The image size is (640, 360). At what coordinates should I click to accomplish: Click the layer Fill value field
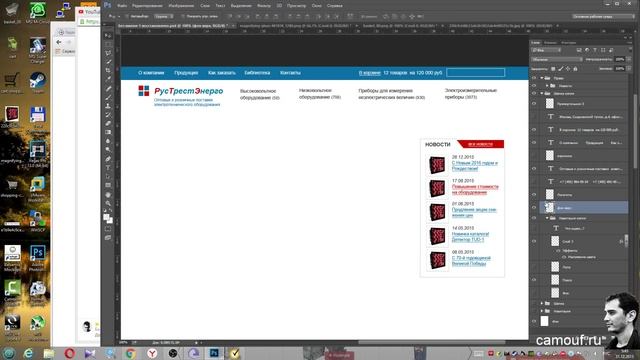(620, 69)
